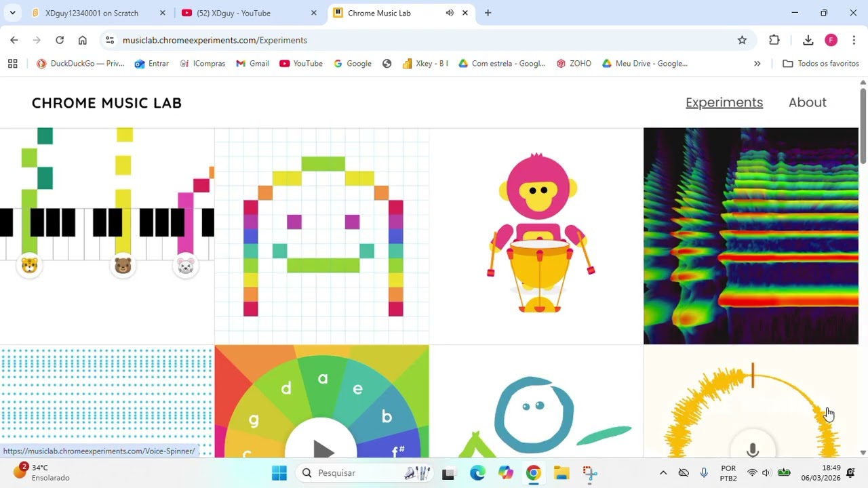This screenshot has width=868, height=488.
Task: Open the Chrome profile avatar
Action: 831,40
